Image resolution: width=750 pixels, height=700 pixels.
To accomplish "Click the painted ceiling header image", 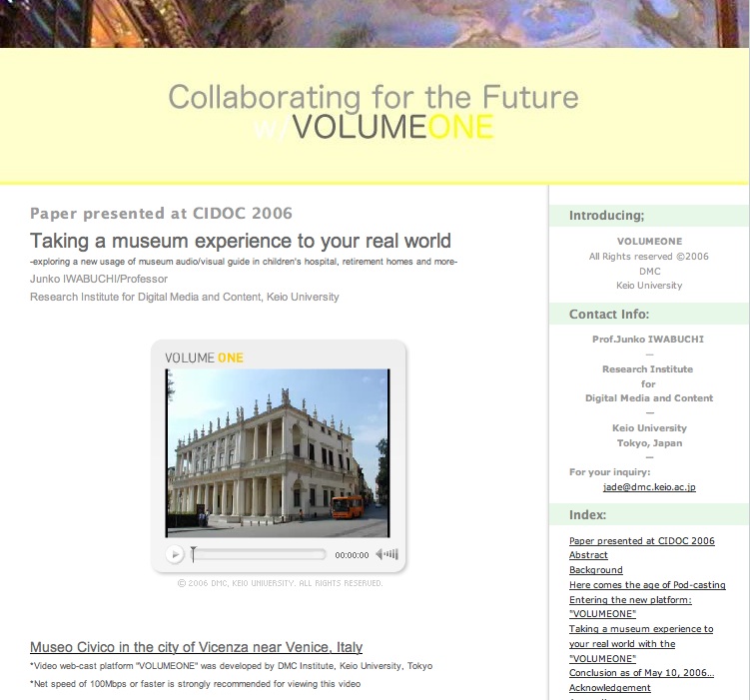I will coord(375,23).
